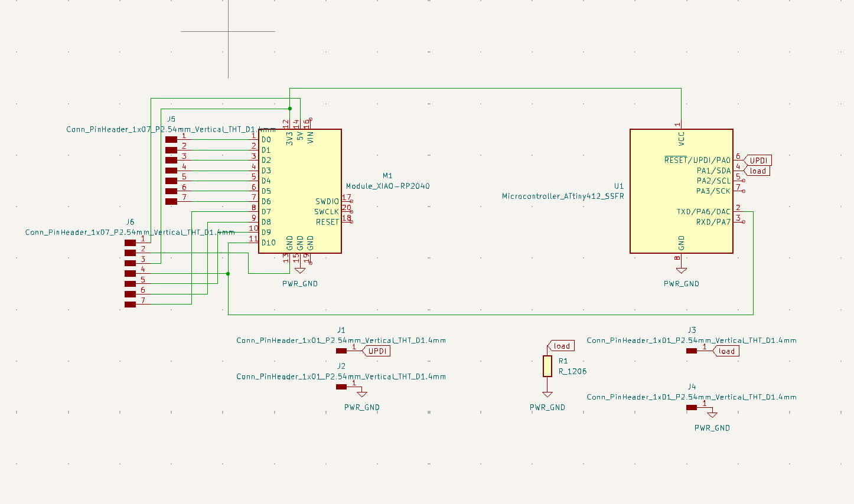
Task: Click the PWR_GND symbol under U1
Action: coord(682,270)
